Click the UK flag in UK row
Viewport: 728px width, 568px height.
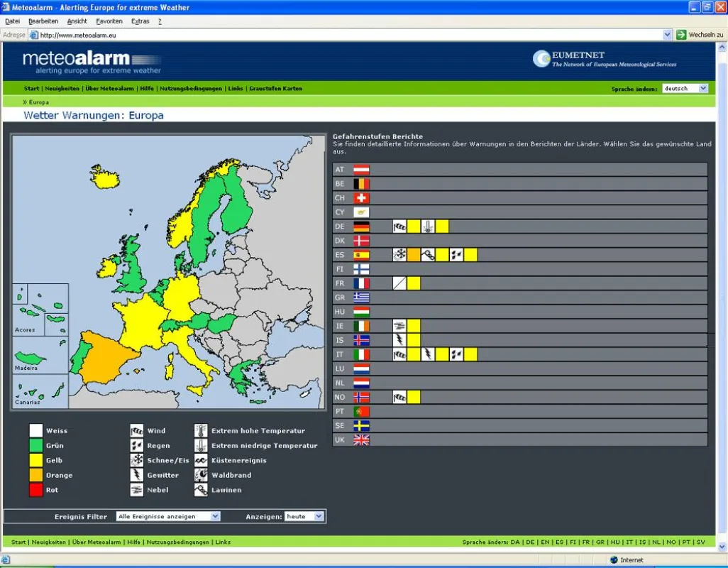pyautogui.click(x=361, y=439)
